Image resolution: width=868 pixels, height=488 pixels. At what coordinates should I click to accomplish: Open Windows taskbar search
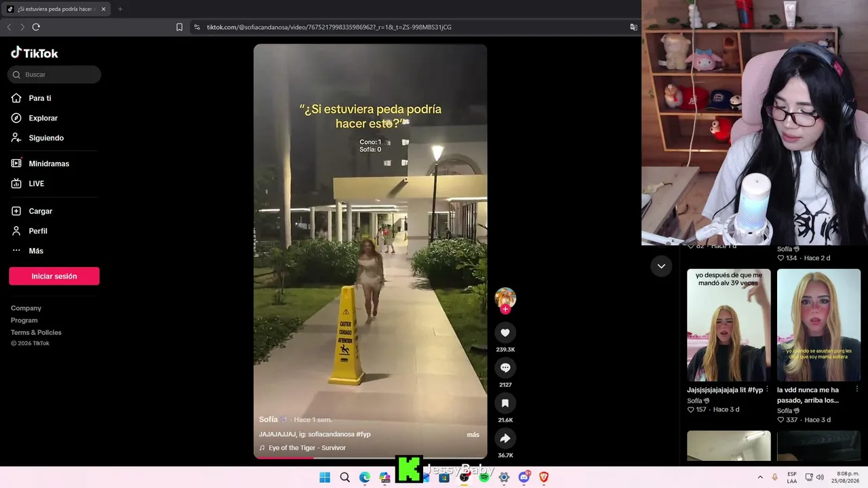(x=344, y=477)
